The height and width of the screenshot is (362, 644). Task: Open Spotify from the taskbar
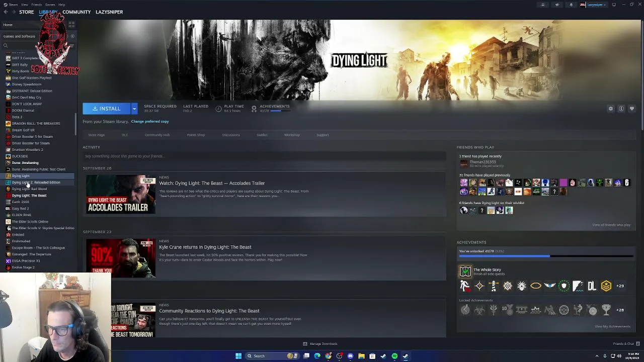pyautogui.click(x=394, y=356)
